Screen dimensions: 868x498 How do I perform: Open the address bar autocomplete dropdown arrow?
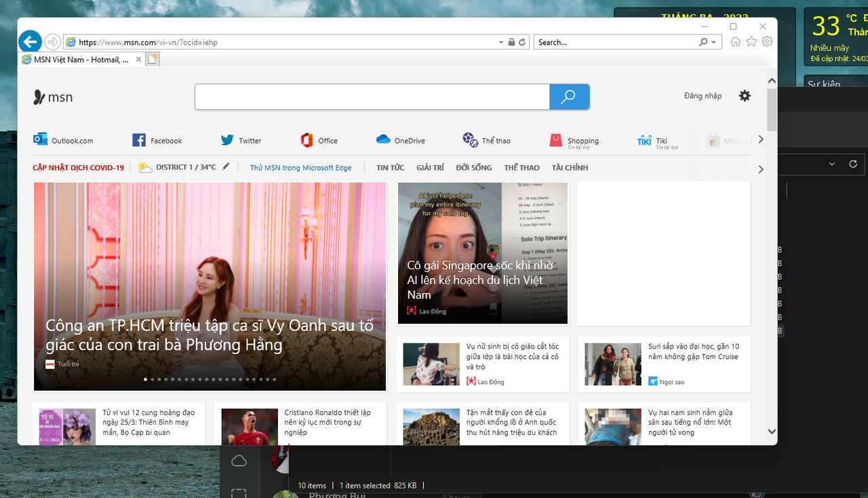pos(501,42)
